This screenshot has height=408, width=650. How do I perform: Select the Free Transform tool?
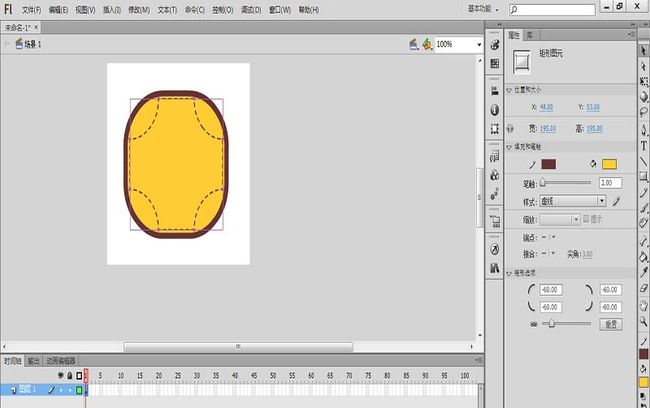[x=643, y=81]
